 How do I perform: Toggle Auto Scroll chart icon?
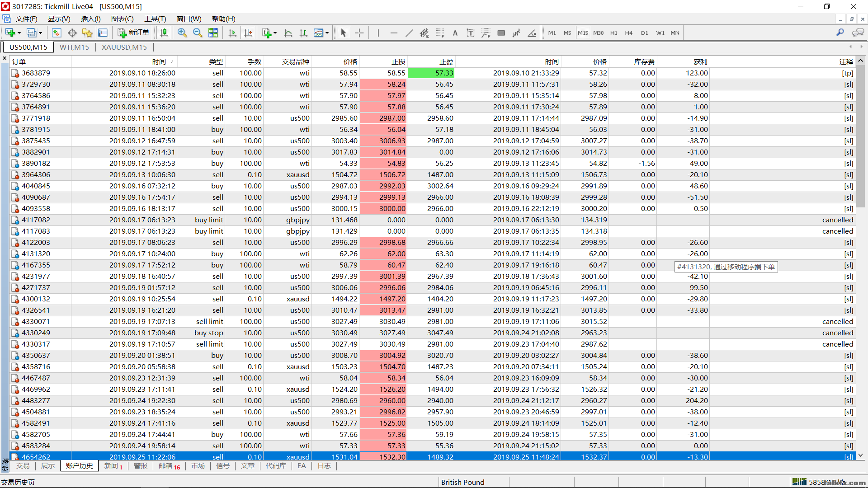[232, 33]
